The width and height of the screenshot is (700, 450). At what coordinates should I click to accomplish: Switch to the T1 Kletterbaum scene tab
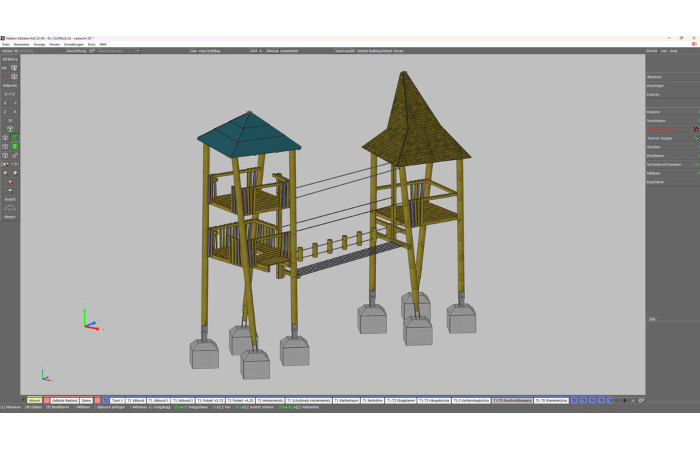[346, 400]
